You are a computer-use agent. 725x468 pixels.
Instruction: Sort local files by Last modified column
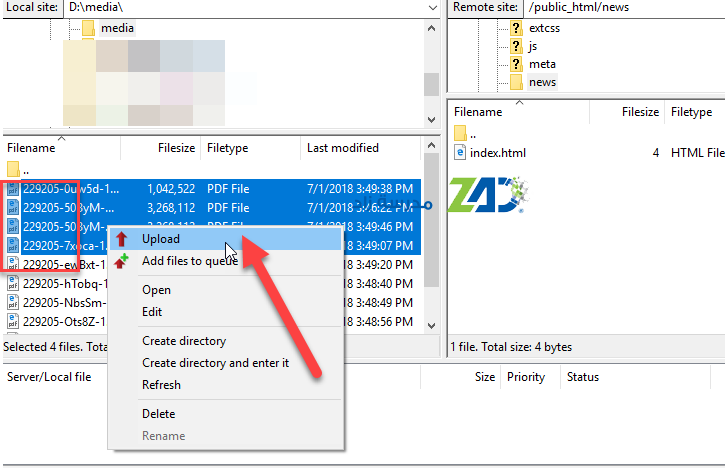343,148
